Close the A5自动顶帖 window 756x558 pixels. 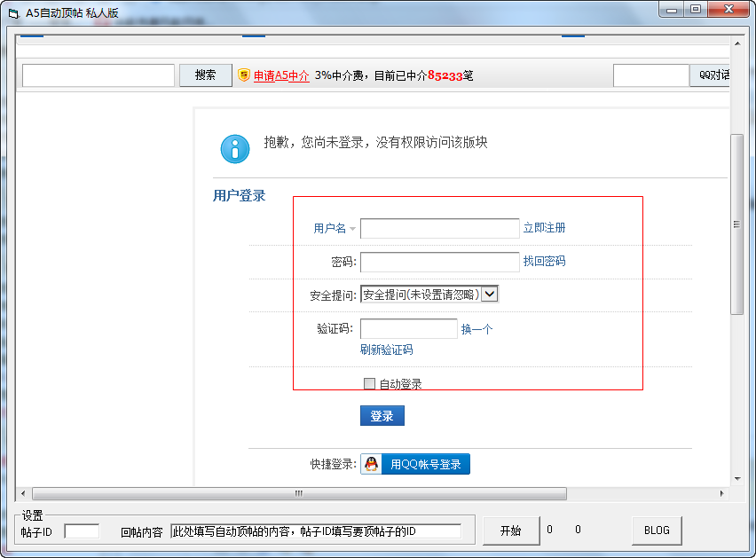[729, 10]
